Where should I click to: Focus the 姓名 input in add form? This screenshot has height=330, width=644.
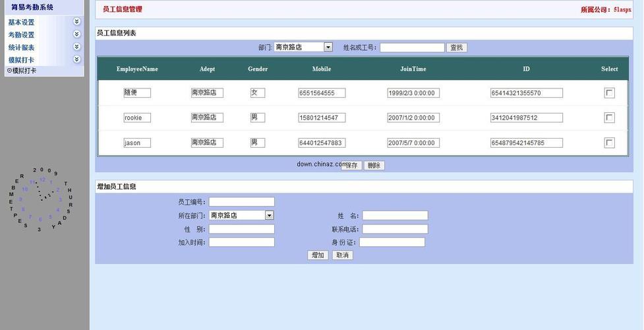(395, 215)
